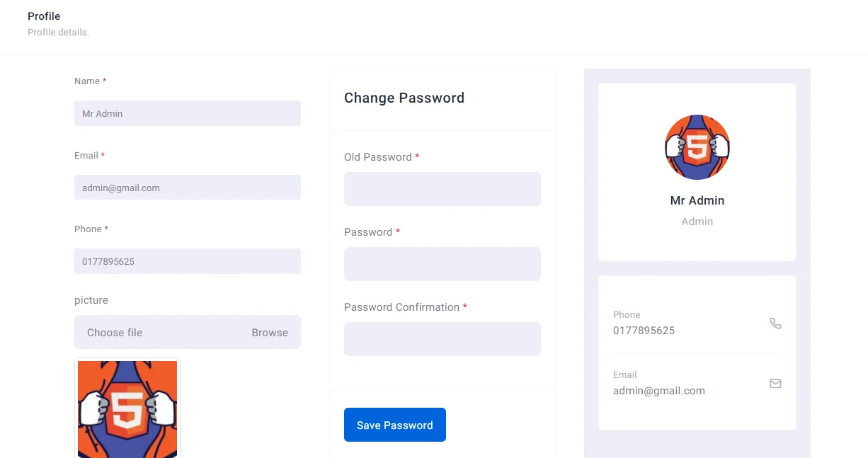Select the Password Confirmation input field
Image resolution: width=868 pixels, height=458 pixels.
point(442,339)
